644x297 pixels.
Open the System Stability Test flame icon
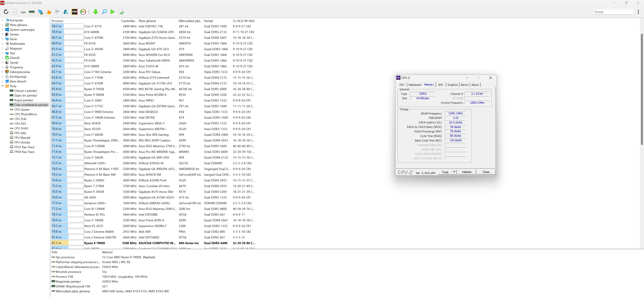[49, 12]
